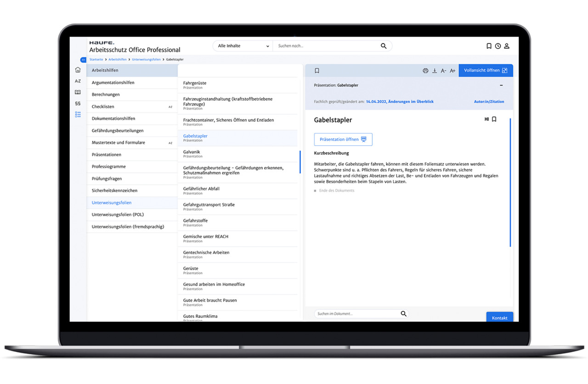Click the document's blue vertical scrollbar
The height and width of the screenshot is (384, 588).
[510, 183]
